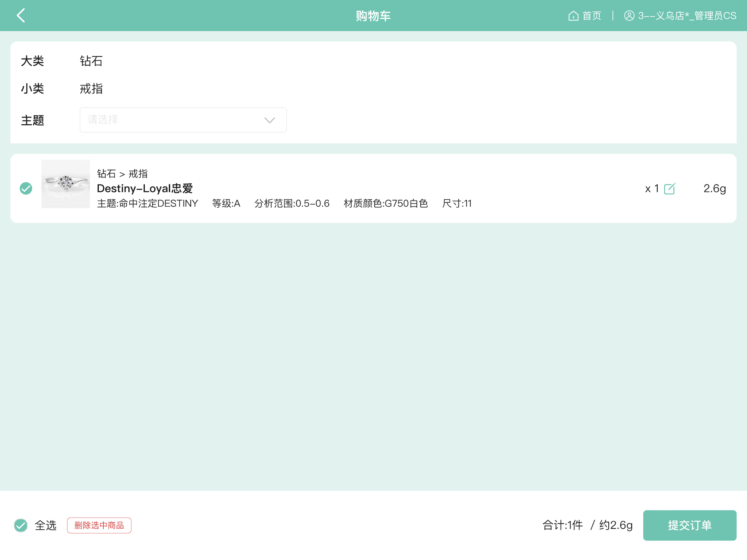Click the 尺寸:11 size attribute
The image size is (747, 560).
pos(457,203)
